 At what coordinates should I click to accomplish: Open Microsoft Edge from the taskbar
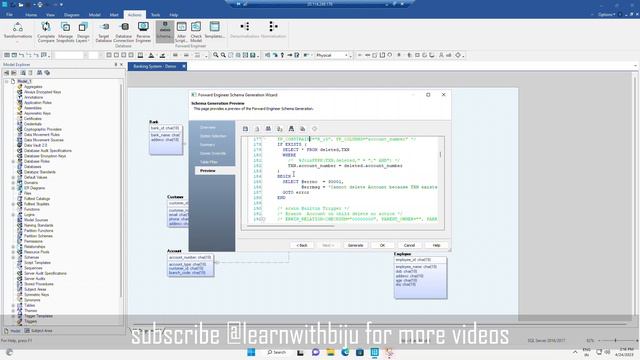pyautogui.click(x=345, y=352)
